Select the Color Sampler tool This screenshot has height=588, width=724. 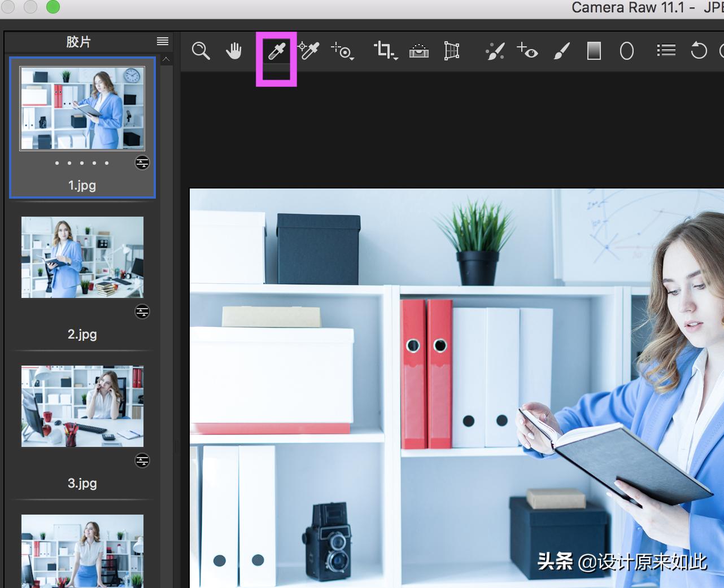point(309,51)
